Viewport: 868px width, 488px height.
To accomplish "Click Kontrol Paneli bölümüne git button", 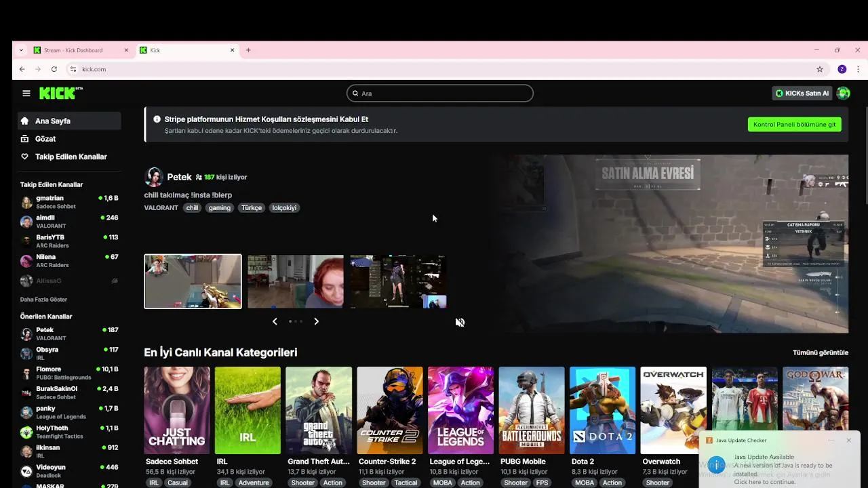I will pyautogui.click(x=794, y=125).
